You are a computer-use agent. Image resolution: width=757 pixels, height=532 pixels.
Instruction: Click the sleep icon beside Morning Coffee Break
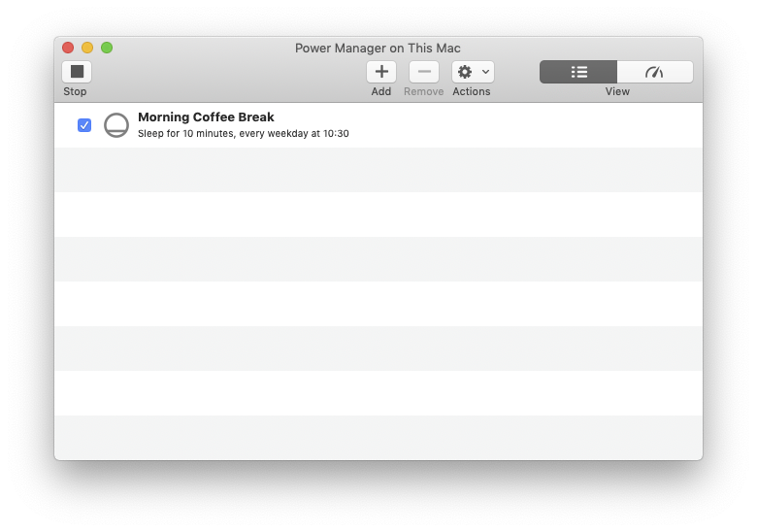tap(116, 125)
